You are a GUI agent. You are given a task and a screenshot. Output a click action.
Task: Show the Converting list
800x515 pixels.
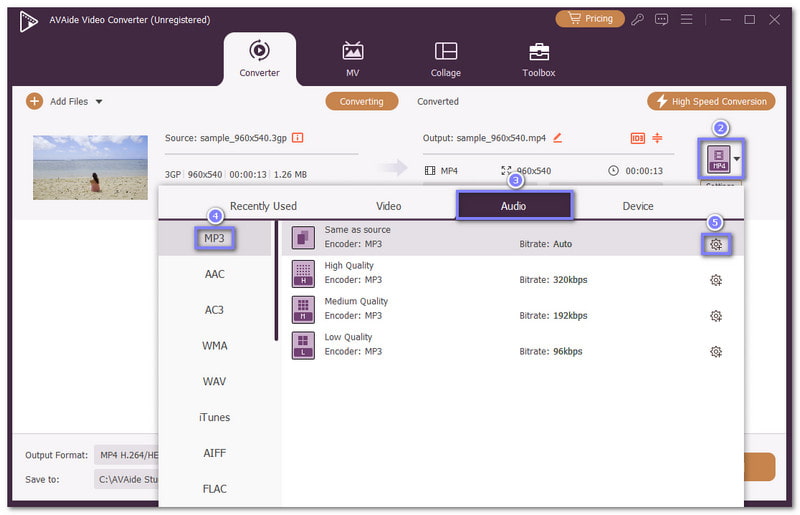tap(362, 101)
